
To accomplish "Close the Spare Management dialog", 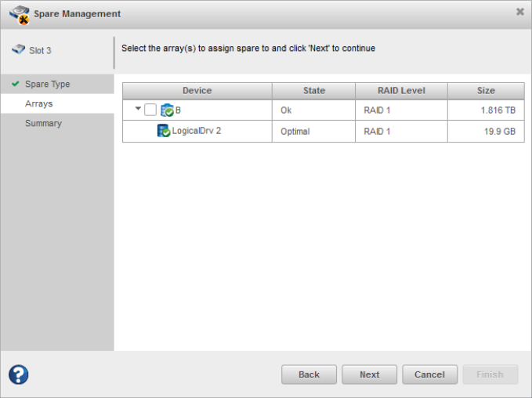I will [520, 12].
